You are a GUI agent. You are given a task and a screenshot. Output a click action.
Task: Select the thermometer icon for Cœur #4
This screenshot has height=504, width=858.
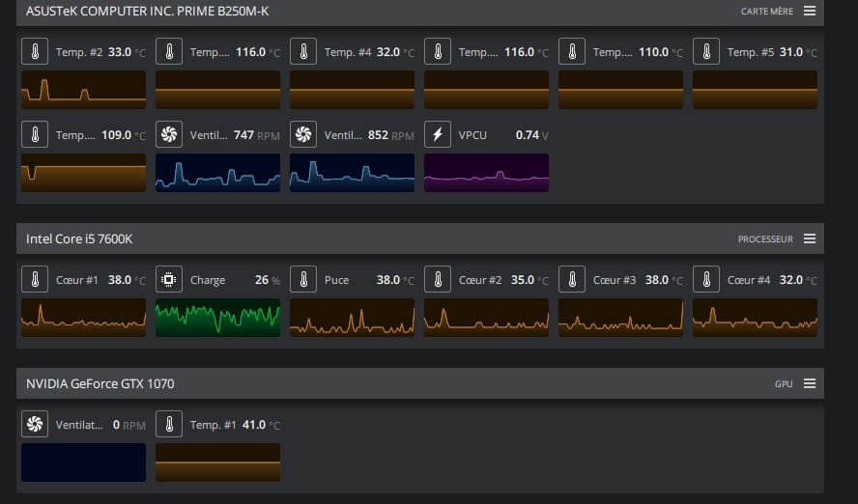706,280
